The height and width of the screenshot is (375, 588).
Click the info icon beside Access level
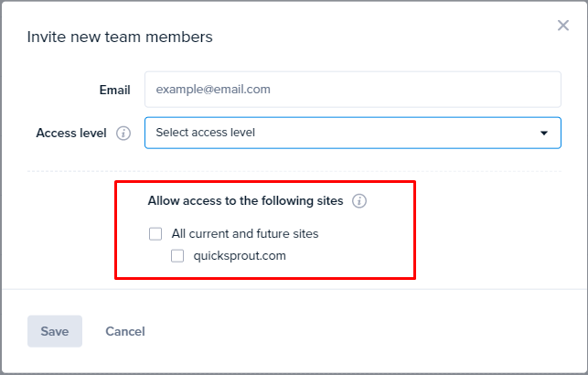tap(123, 134)
